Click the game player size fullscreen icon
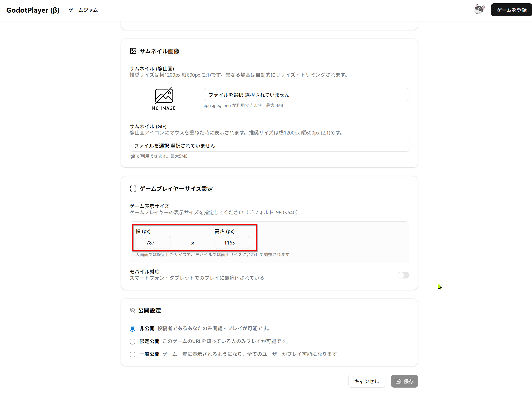This screenshot has width=532, height=399. [x=133, y=189]
